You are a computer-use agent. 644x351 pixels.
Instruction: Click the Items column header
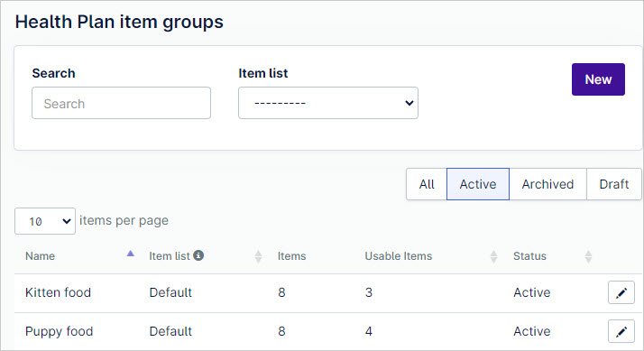(x=291, y=256)
